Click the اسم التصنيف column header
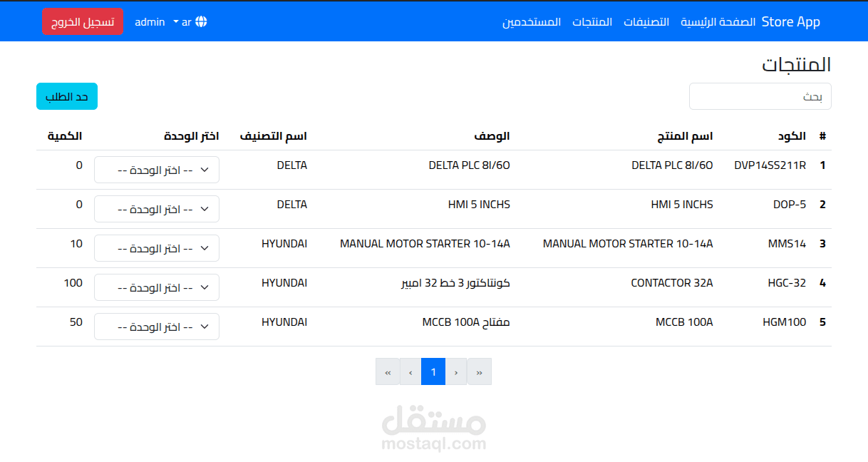The height and width of the screenshot is (462, 868). pos(274,135)
